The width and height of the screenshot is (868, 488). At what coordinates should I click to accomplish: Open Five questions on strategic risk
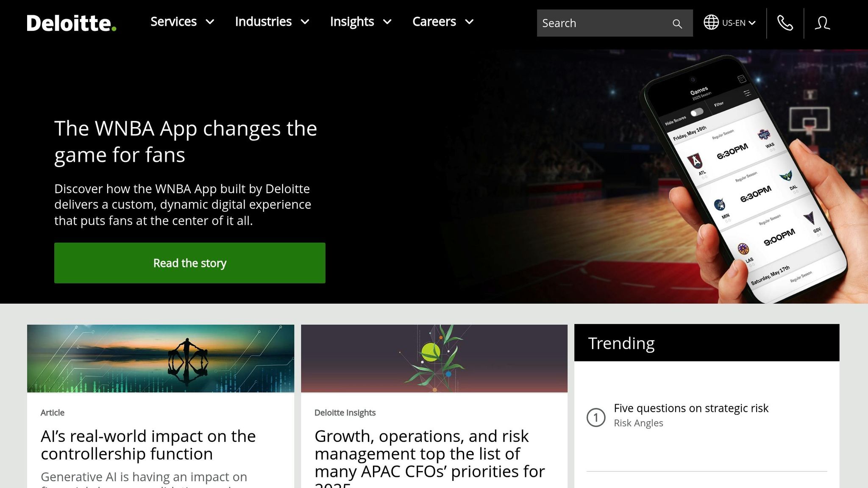click(691, 408)
